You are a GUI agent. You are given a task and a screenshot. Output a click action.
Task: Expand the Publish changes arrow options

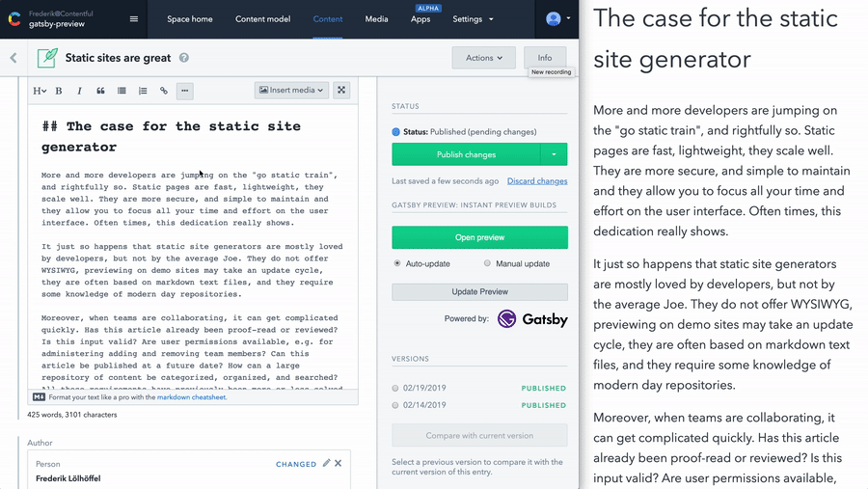tap(554, 154)
